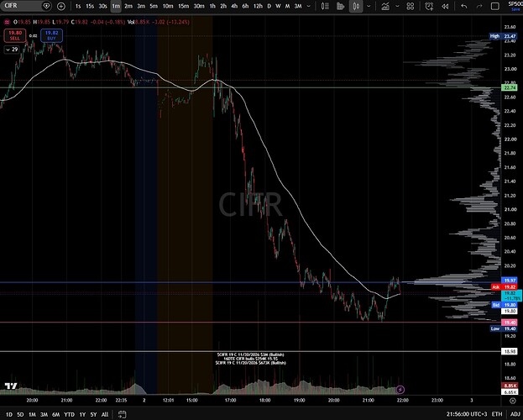The image size is (523, 420).
Task: Set date range to 1M
Action: point(32,414)
